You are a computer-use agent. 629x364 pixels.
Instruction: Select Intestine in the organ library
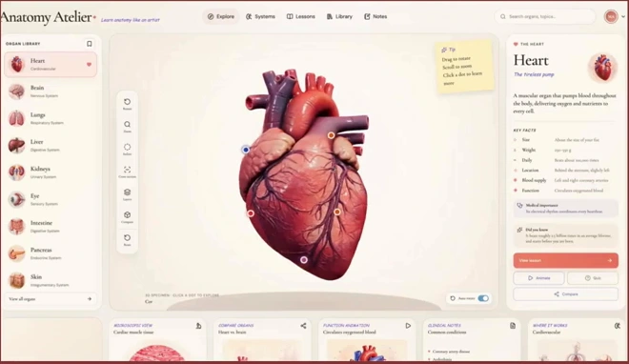(51, 227)
